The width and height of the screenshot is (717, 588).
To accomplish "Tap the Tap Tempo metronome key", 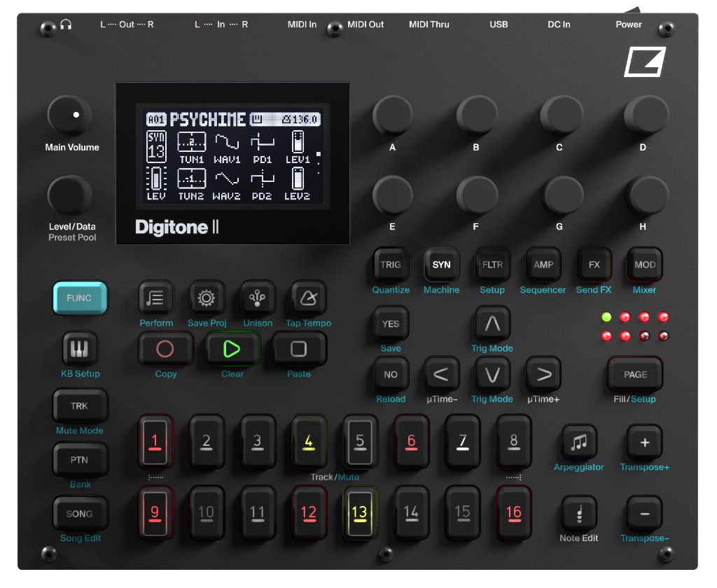I will tap(308, 298).
